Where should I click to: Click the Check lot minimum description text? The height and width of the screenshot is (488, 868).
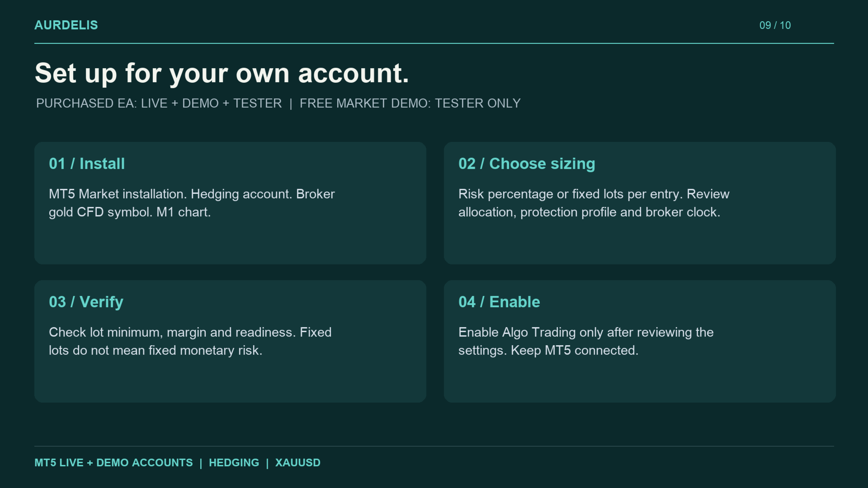pyautogui.click(x=190, y=341)
